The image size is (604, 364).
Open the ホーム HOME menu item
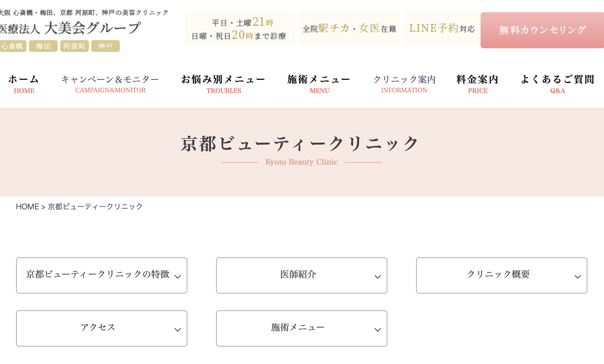24,84
